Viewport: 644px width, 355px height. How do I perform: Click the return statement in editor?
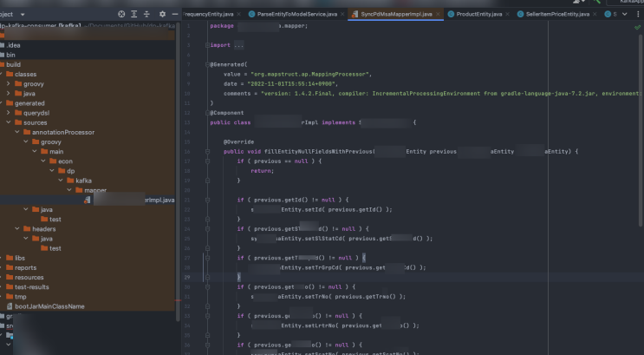point(262,171)
